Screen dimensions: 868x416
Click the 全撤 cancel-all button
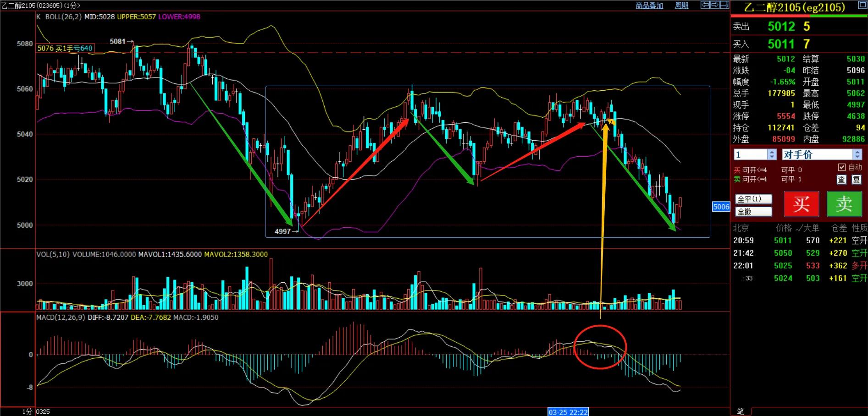pos(753,212)
